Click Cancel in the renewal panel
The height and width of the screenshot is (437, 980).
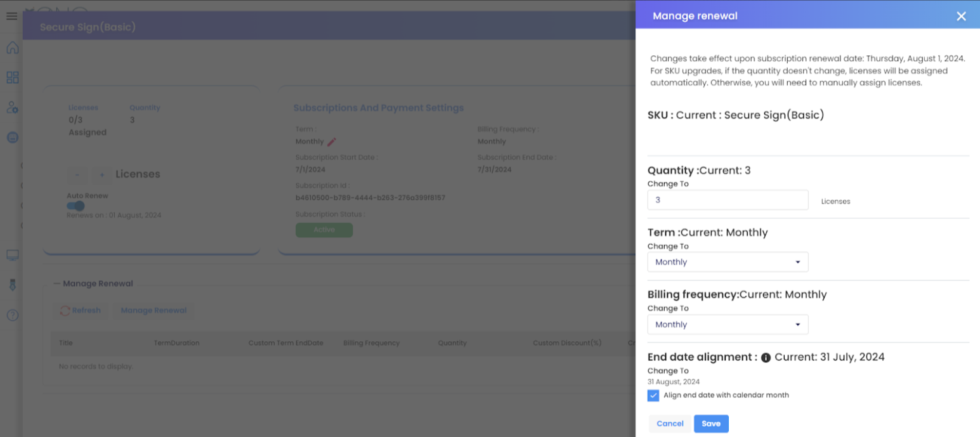point(670,424)
